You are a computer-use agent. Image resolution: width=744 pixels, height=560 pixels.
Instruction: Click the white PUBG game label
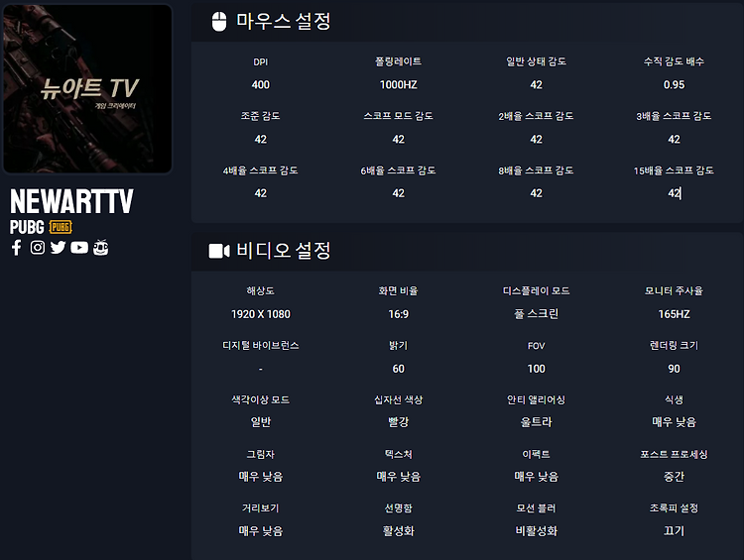point(27,227)
